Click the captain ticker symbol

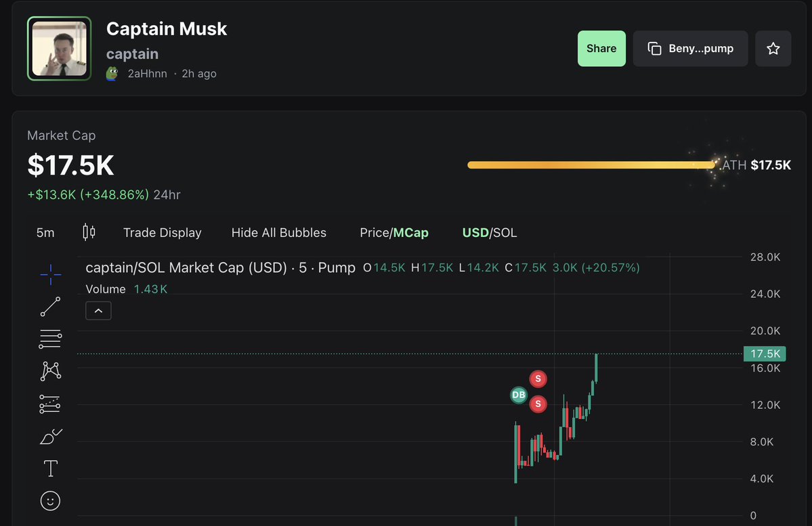coord(132,54)
